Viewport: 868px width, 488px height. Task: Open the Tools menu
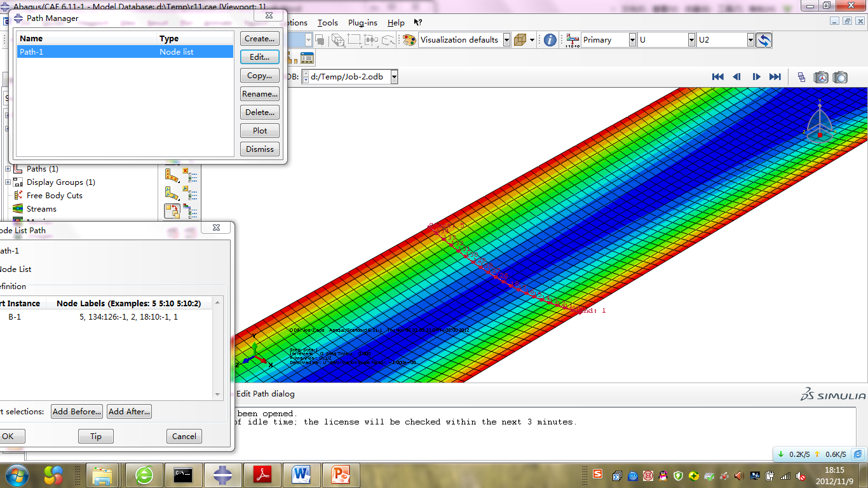coord(328,23)
